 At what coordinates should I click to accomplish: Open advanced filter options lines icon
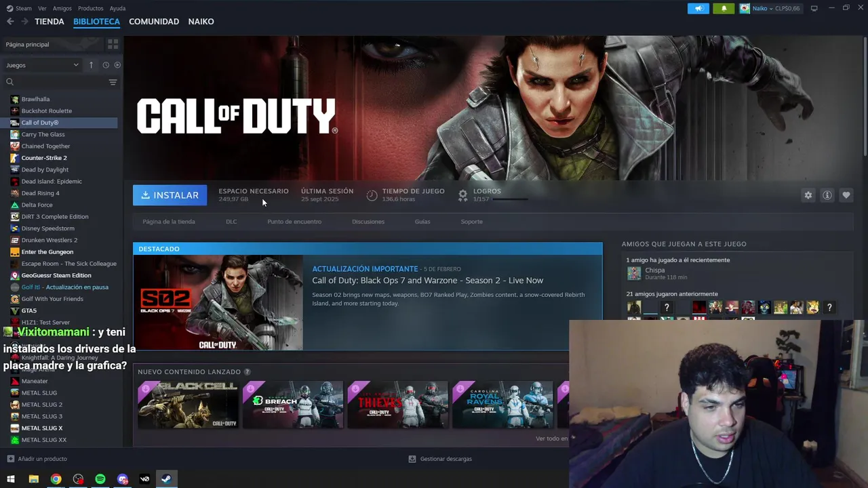[113, 82]
